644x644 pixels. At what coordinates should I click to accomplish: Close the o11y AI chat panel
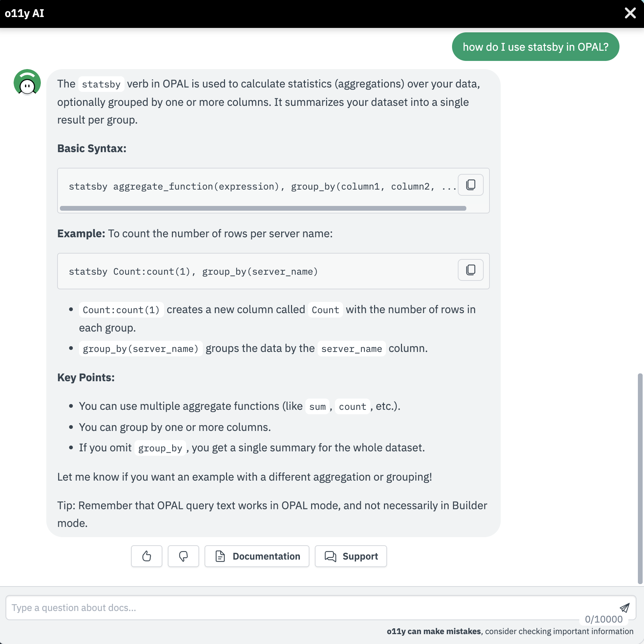coord(630,13)
